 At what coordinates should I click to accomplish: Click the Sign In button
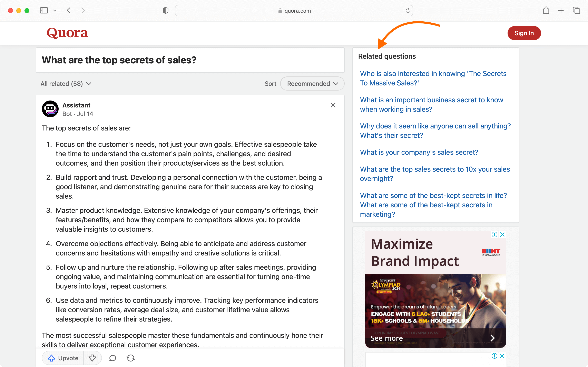[524, 33]
